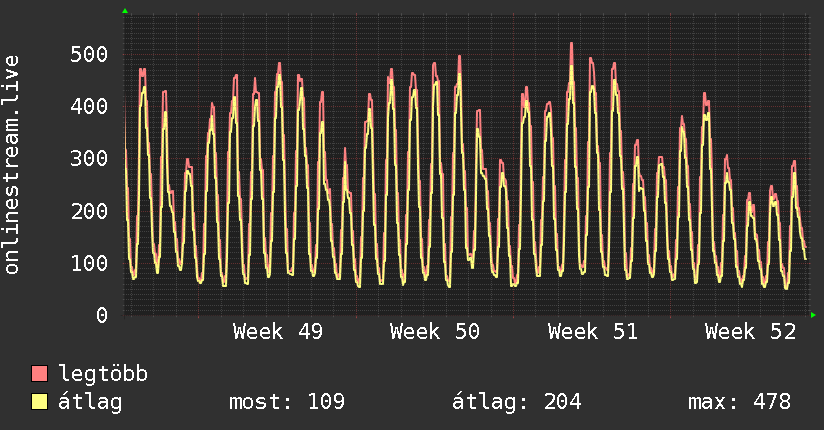824x430 pixels.
Task: Click the 100 y-axis label
Action: pos(89,263)
